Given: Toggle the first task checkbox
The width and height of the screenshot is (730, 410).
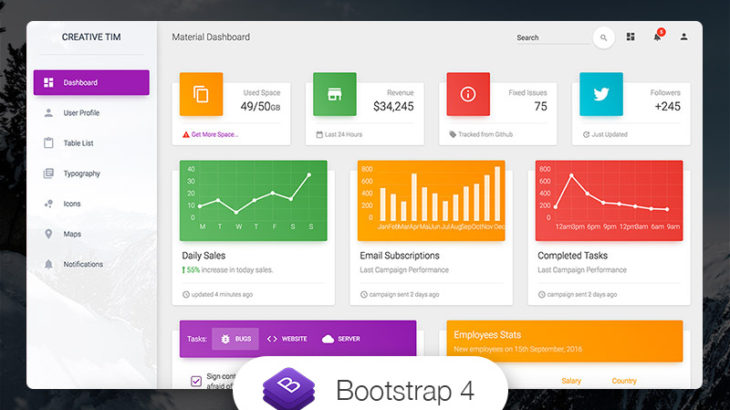Looking at the screenshot, I should (195, 380).
